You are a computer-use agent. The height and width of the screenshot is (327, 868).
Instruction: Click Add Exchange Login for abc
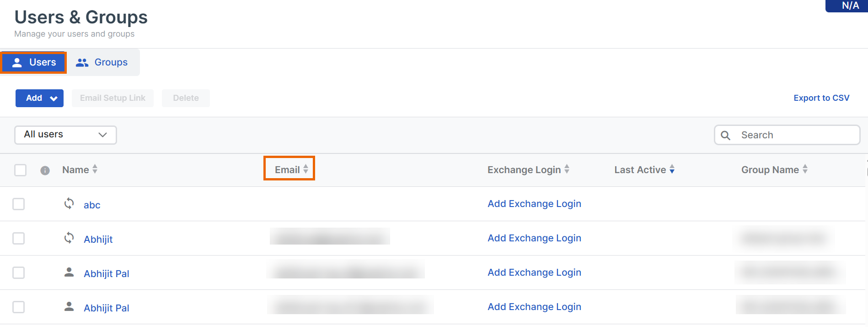(534, 204)
